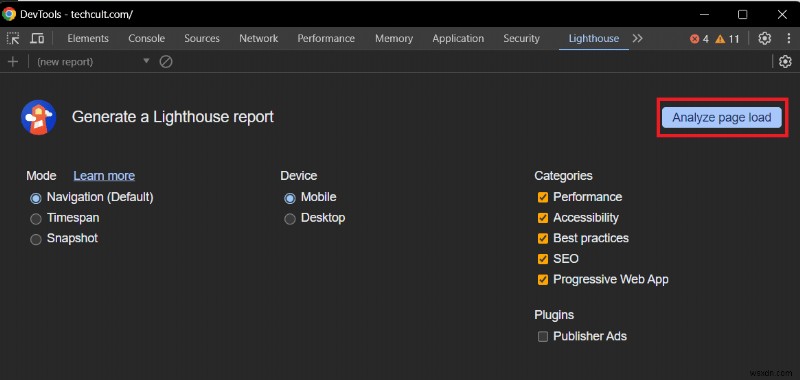Show more tabs with the double chevron
Screen dimensions: 800x380
[637, 38]
